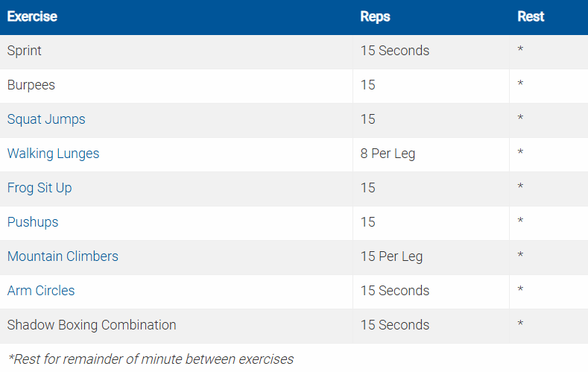The image size is (588, 372).
Task: Click the Walking Lunges link
Action: pyautogui.click(x=53, y=154)
